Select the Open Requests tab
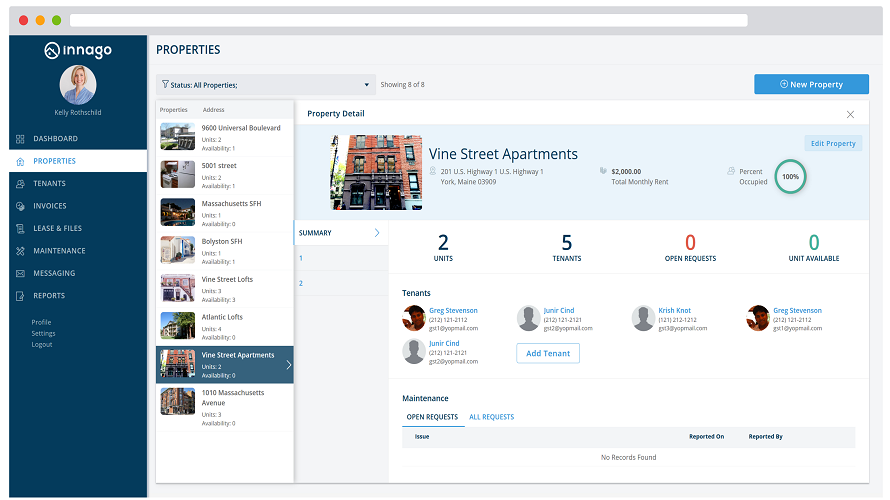 click(x=432, y=417)
